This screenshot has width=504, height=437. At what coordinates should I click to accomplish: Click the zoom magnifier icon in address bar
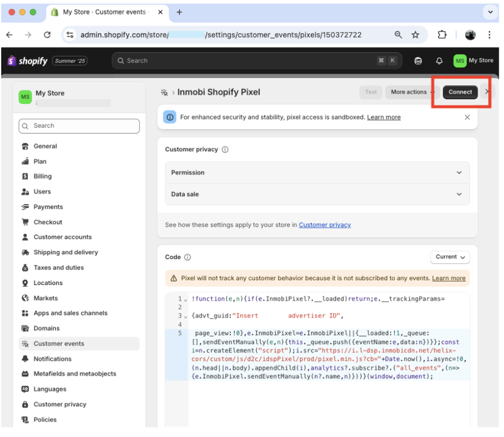pos(398,34)
